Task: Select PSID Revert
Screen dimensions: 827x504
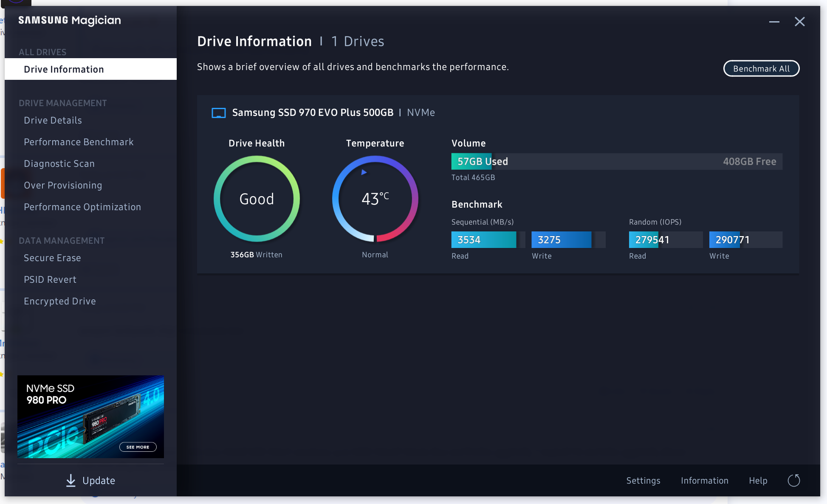Action: [50, 280]
